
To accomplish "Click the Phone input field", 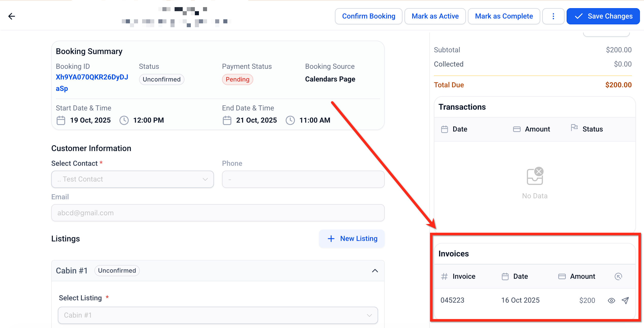I will (x=303, y=179).
